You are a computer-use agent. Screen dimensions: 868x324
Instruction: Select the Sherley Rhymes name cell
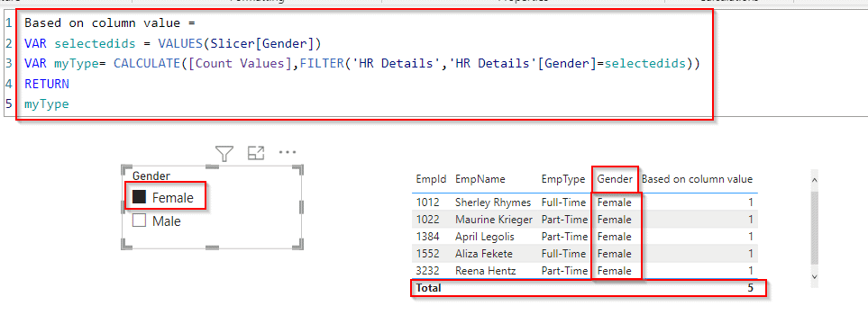pos(493,202)
